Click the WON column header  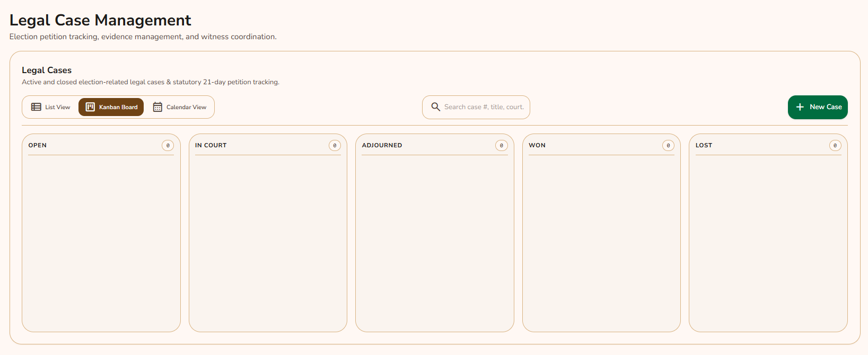coord(537,145)
